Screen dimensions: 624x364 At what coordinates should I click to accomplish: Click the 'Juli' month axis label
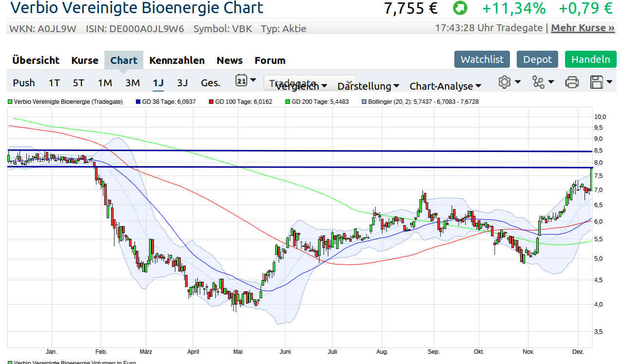pyautogui.click(x=331, y=351)
